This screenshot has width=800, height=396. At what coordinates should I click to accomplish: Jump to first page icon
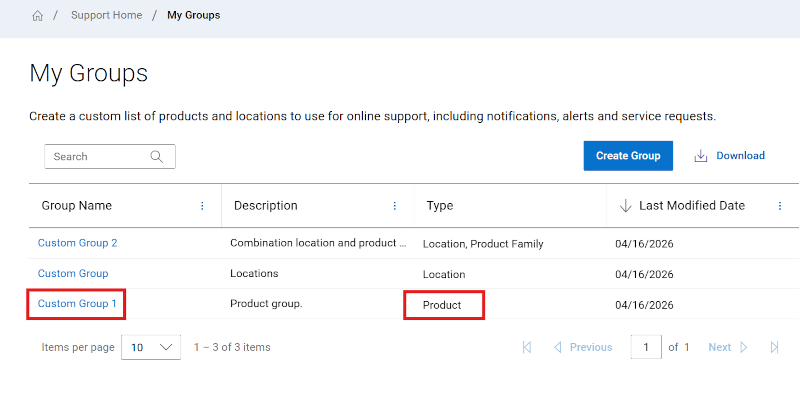click(527, 348)
